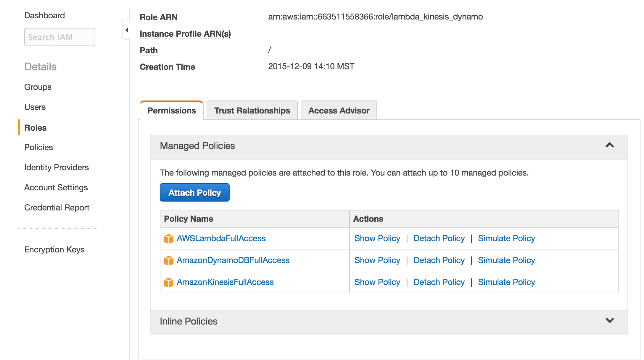This screenshot has height=360, width=644.
Task: Detach Policy for AWSLambdaFullAccess
Action: [439, 238]
